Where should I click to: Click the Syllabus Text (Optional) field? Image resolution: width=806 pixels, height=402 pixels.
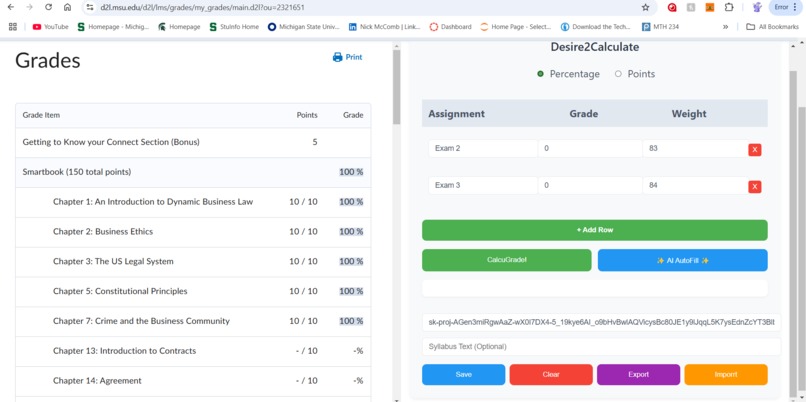point(601,346)
